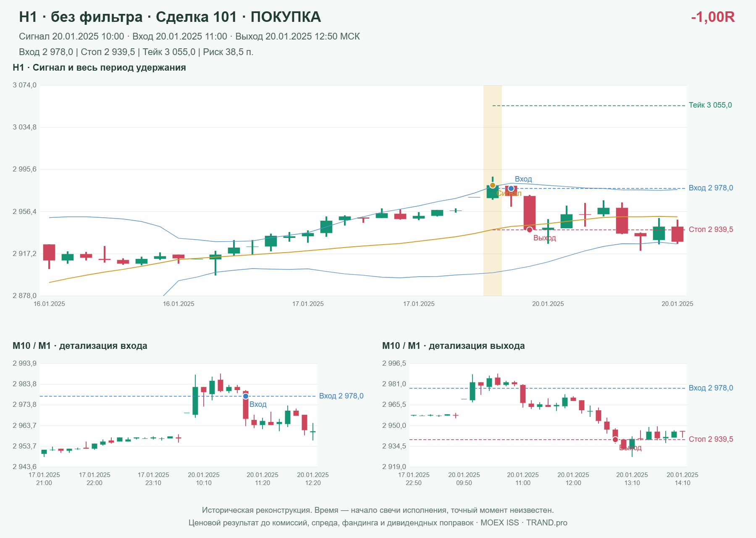Click the 'Выход' annotation label on H1 chart
The height and width of the screenshot is (538, 756).
[545, 238]
